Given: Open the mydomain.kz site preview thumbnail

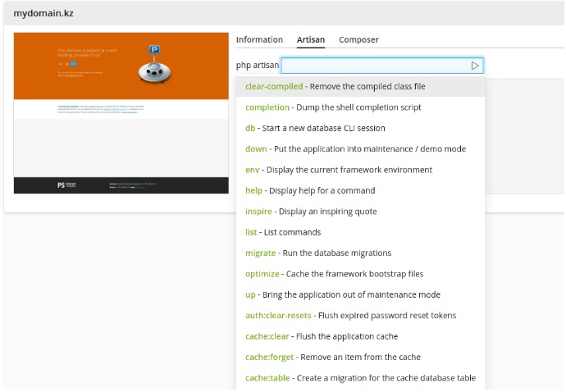Looking at the screenshot, I should tap(121, 113).
